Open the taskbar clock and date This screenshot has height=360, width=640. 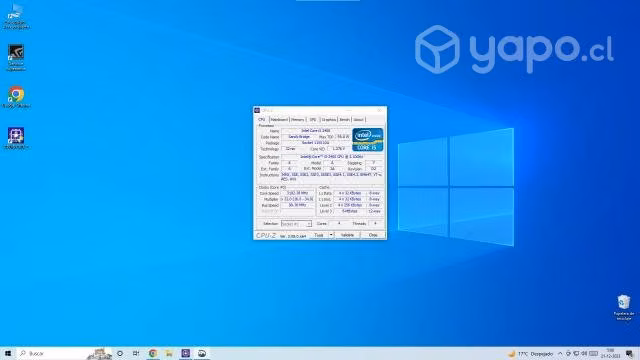[x=610, y=353]
